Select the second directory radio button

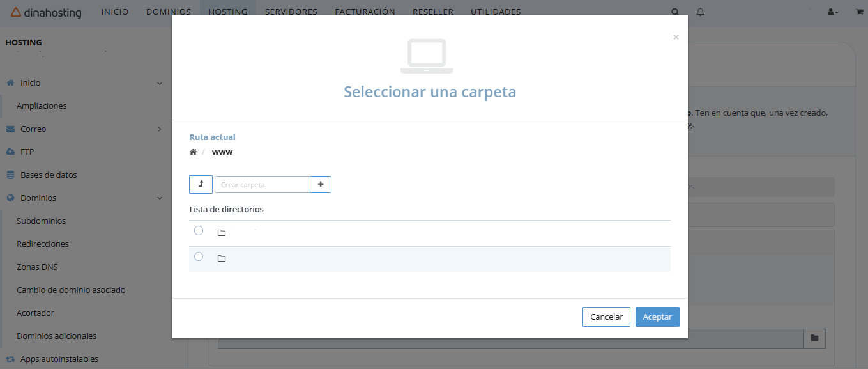(198, 256)
